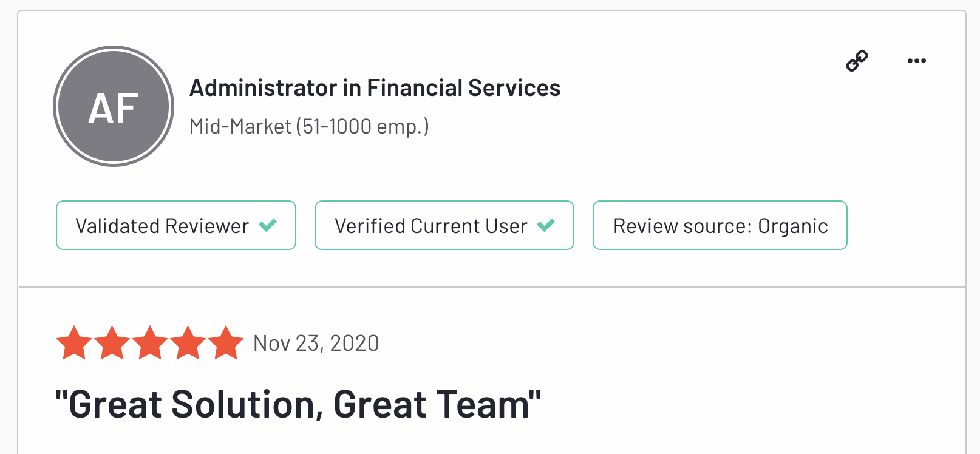Click the third orange rating star
980x454 pixels.
[x=150, y=343]
